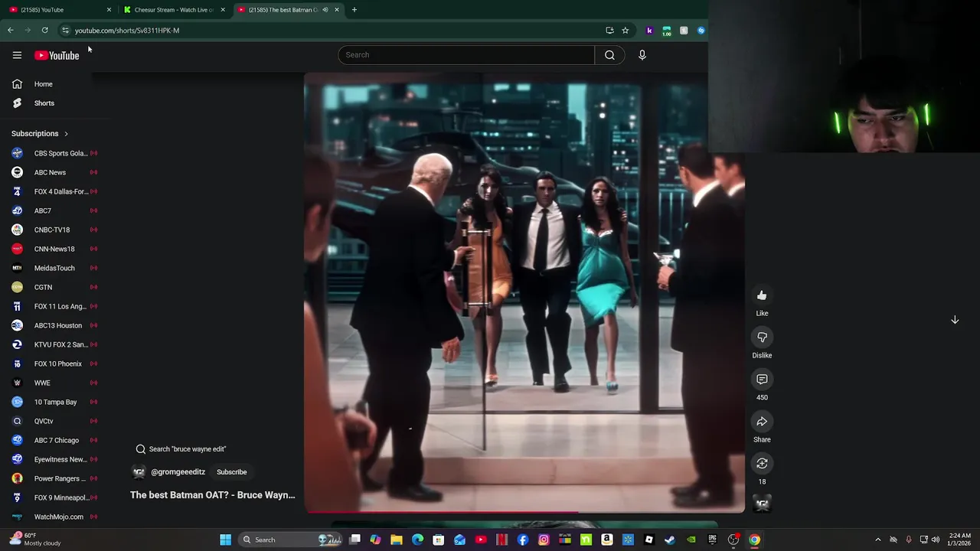
Task: Open Shorts in sidebar
Action: point(44,103)
